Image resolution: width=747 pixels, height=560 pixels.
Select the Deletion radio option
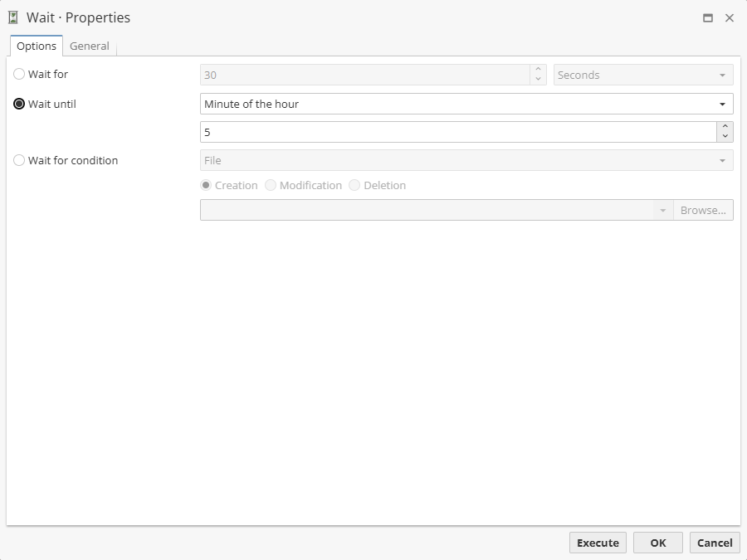click(x=354, y=186)
